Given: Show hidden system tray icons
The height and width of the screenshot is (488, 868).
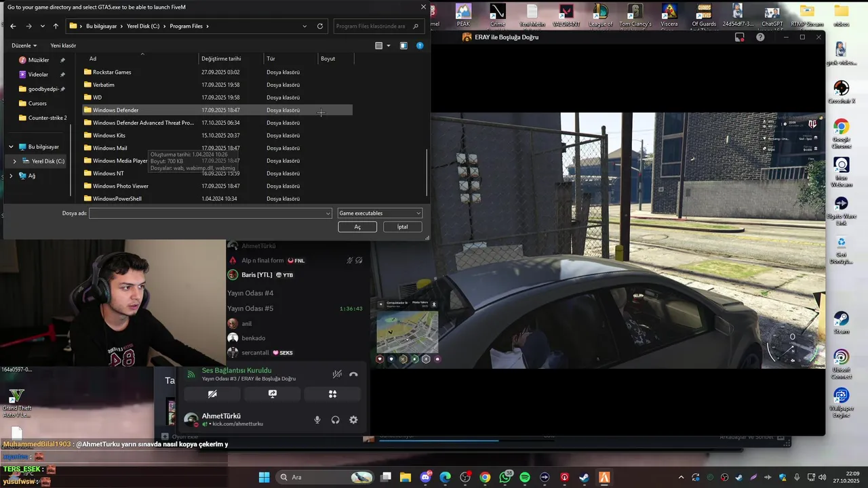Looking at the screenshot, I should click(x=681, y=477).
